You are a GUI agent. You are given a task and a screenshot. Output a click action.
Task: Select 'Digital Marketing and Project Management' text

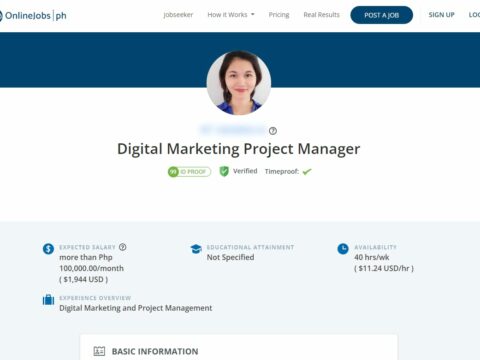(136, 308)
